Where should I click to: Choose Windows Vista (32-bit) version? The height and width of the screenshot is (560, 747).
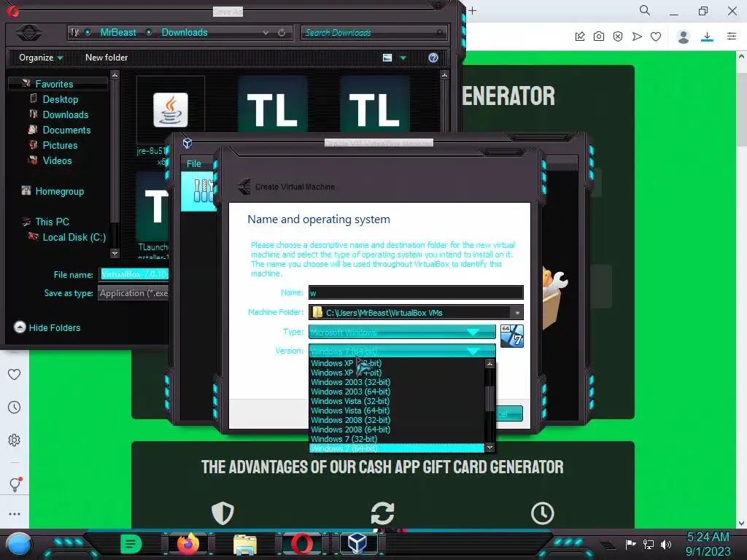pyautogui.click(x=350, y=401)
